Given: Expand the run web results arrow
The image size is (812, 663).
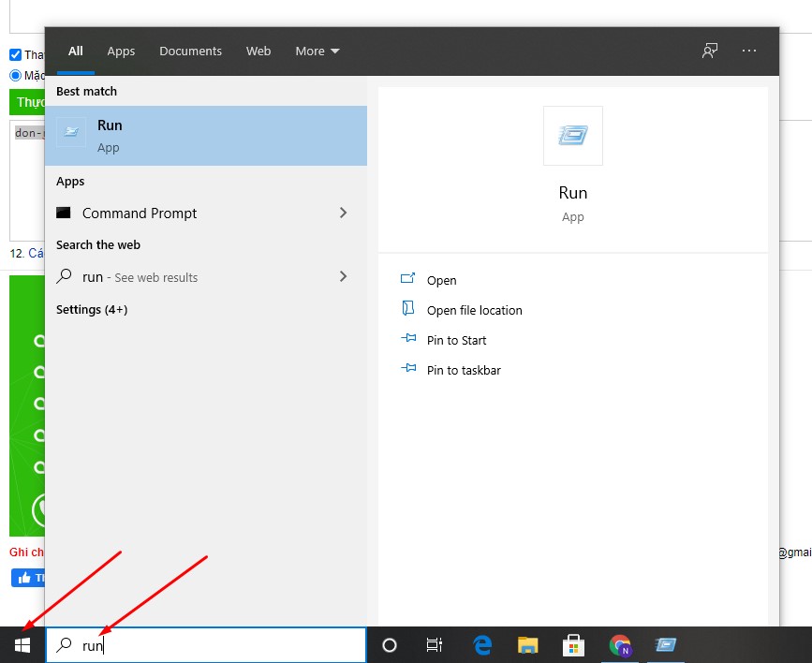Looking at the screenshot, I should pyautogui.click(x=343, y=277).
